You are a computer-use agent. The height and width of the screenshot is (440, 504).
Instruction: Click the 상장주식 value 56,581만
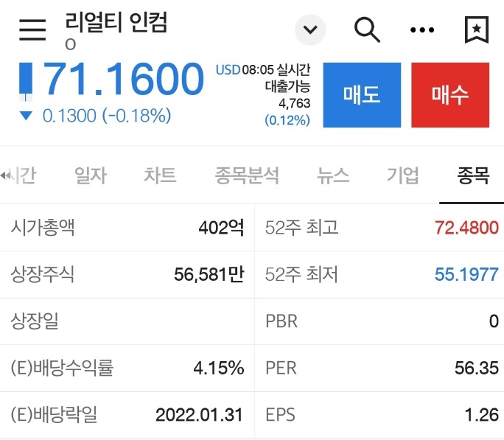[209, 274]
